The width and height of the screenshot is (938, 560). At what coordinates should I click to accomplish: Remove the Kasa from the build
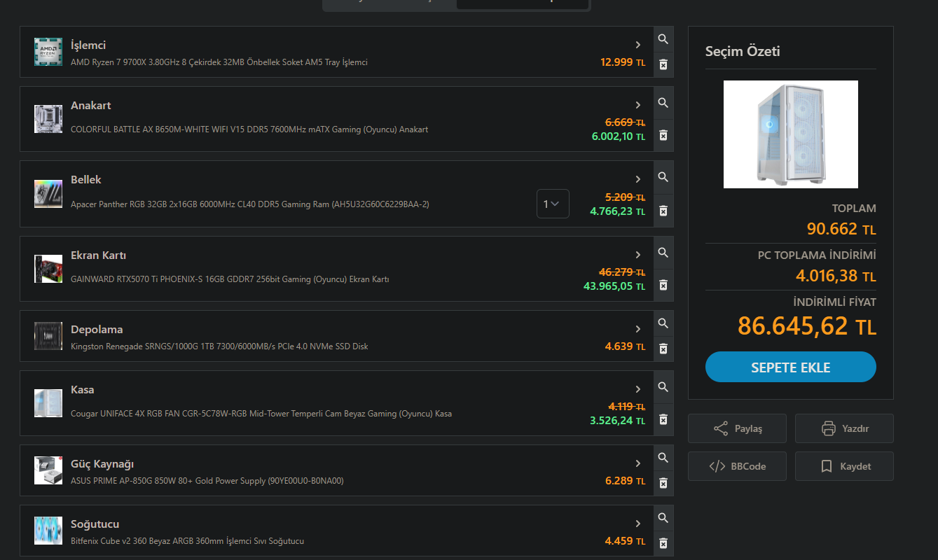pyautogui.click(x=663, y=419)
